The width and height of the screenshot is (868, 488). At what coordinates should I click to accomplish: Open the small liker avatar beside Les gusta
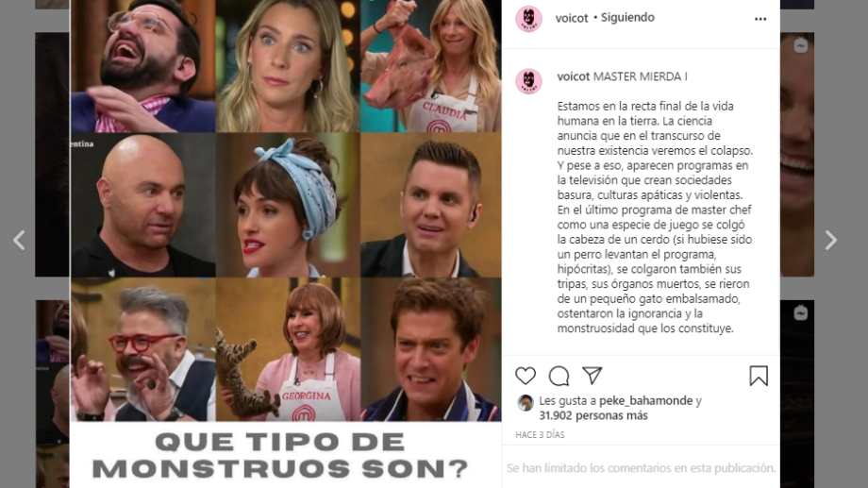click(x=525, y=403)
